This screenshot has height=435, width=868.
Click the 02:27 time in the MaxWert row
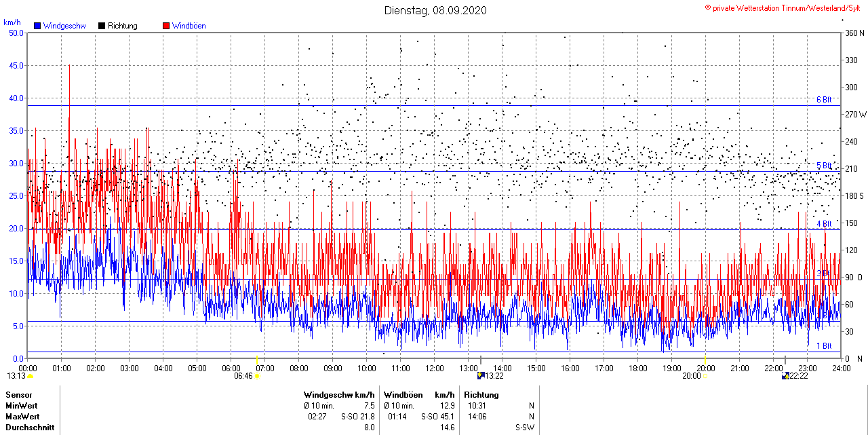pyautogui.click(x=317, y=417)
